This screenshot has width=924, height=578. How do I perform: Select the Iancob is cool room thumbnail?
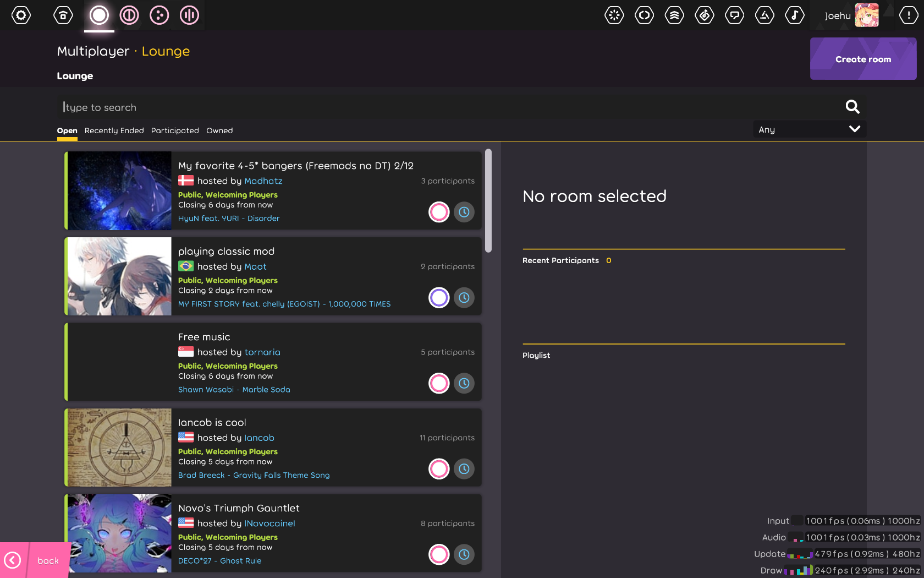click(118, 448)
